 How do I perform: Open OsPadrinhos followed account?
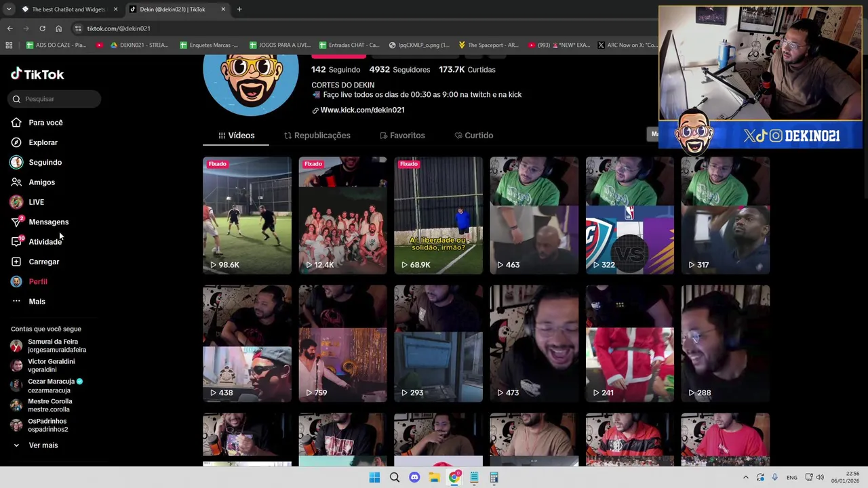point(39,425)
